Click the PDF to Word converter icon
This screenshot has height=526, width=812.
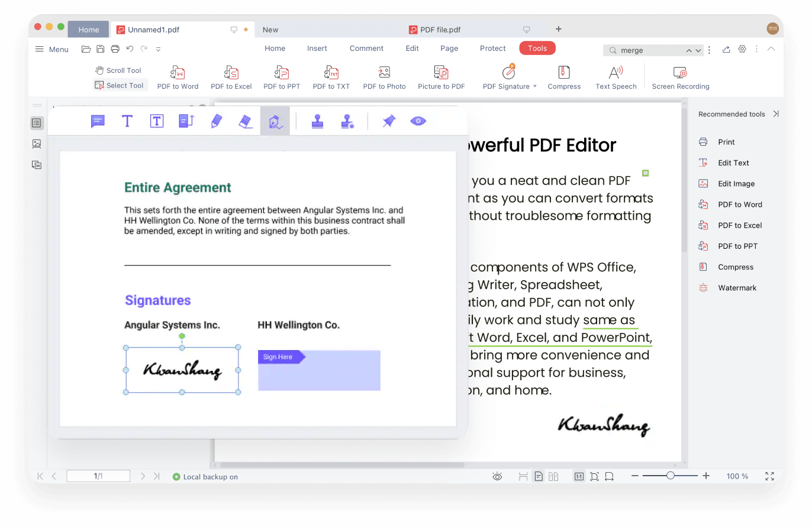(x=178, y=73)
